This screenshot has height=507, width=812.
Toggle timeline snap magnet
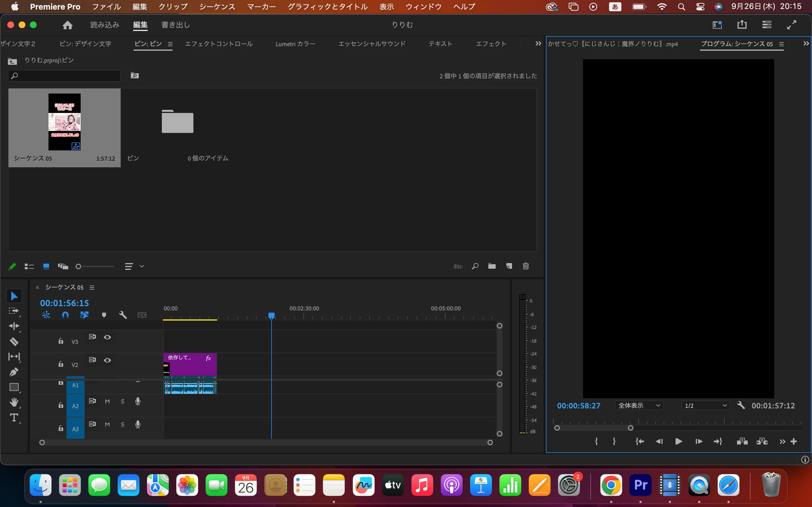click(x=65, y=315)
